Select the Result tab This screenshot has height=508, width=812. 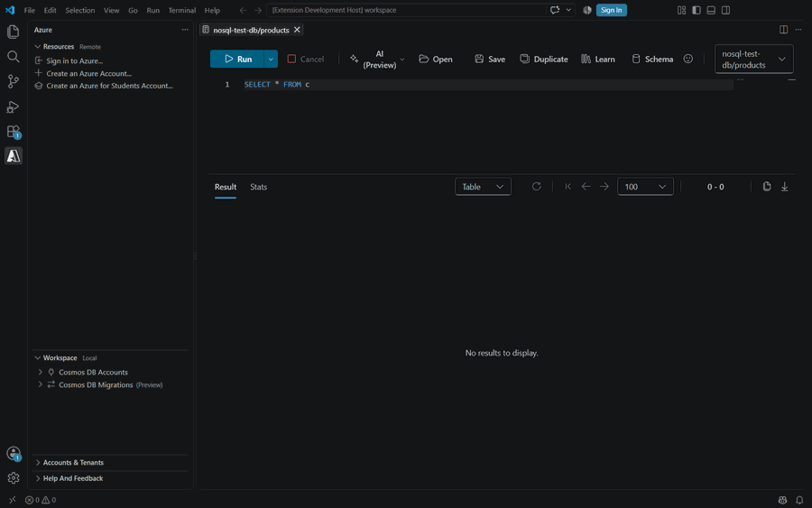226,187
